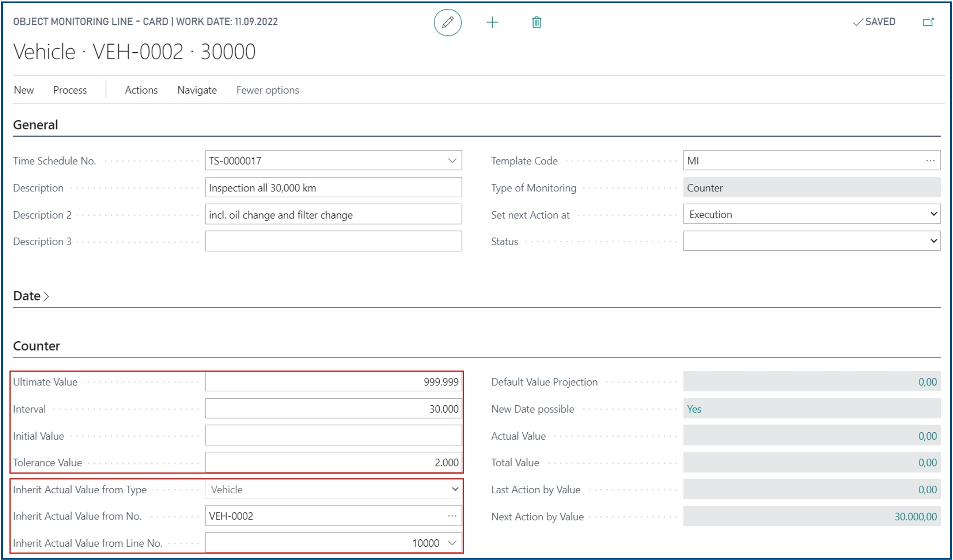The image size is (953, 560).
Task: Click Default Value Projection 0,00 link
Action: tap(927, 382)
